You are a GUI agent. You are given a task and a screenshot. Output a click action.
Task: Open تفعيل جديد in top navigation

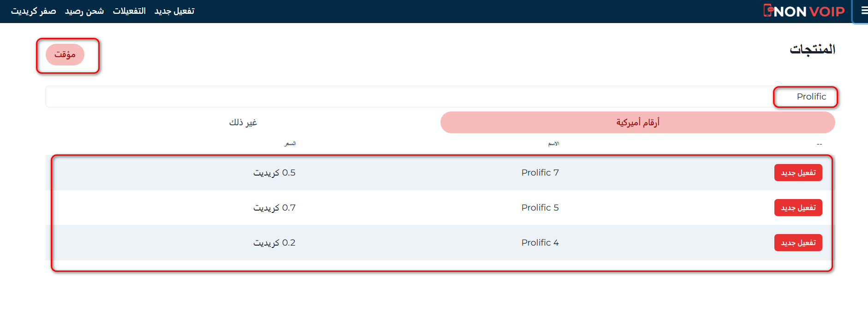(174, 11)
